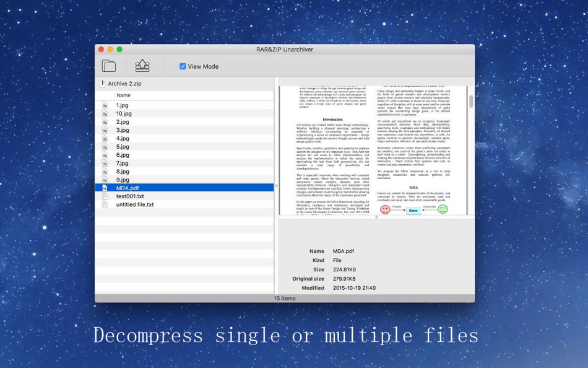Click the Modified date 2015-10-19 21:40
The width and height of the screenshot is (588, 368).
[355, 288]
